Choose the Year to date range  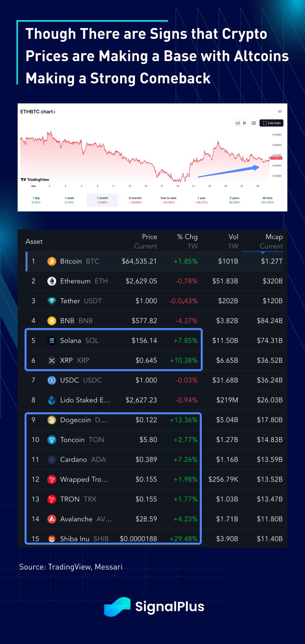pos(168,200)
